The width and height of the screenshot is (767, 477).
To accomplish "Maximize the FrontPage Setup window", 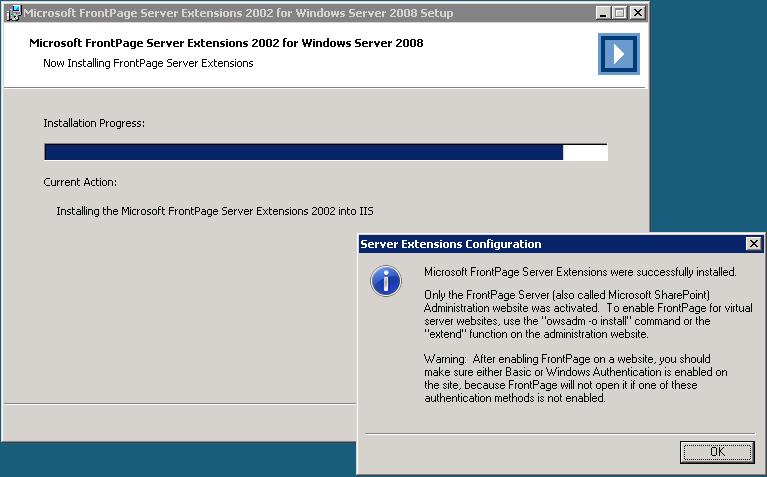I will coord(620,13).
